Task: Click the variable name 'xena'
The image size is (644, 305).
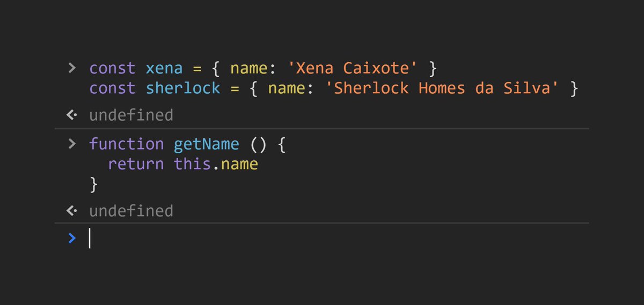Action: click(x=164, y=69)
